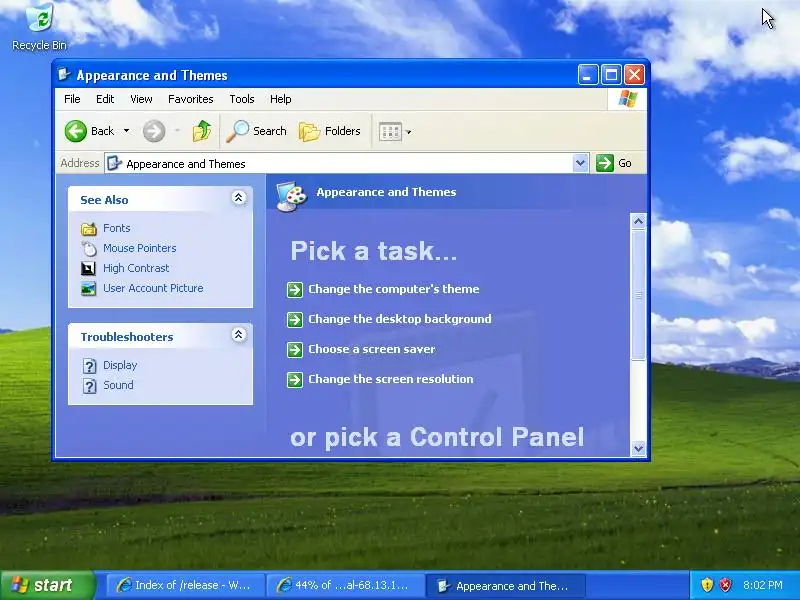Open the Mouse Pointers link
The width and height of the screenshot is (800, 600).
tap(140, 248)
